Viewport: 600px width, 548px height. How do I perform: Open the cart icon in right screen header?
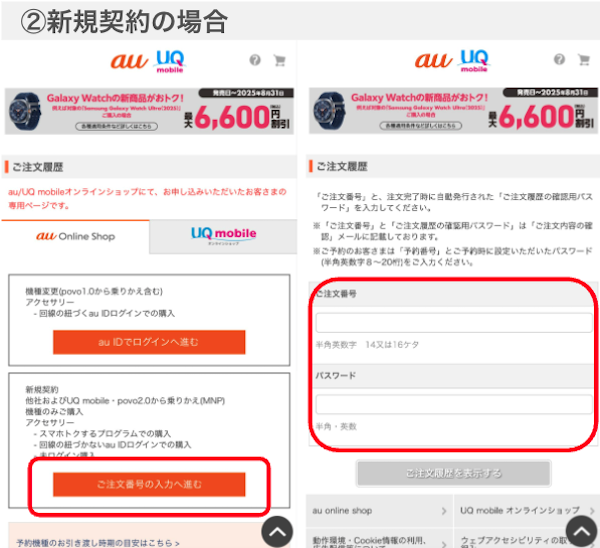tap(584, 60)
